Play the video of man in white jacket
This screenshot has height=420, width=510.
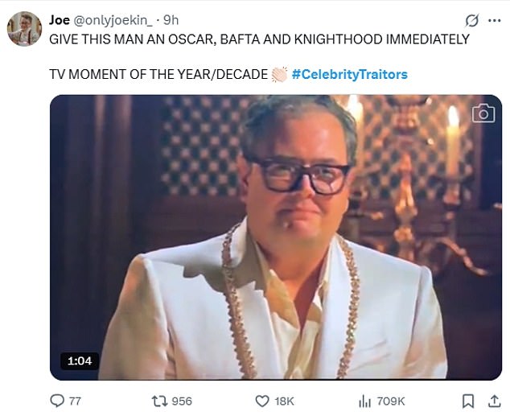[277, 237]
